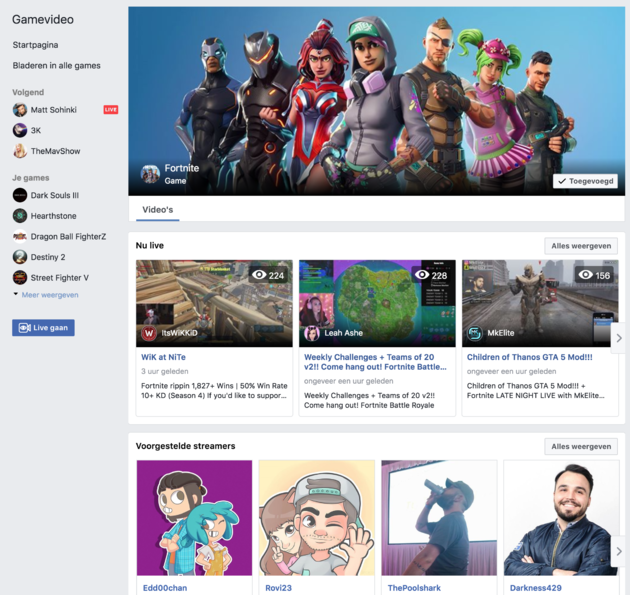Select the Hearthstone game icon
This screenshot has width=630, height=595.
(20, 216)
